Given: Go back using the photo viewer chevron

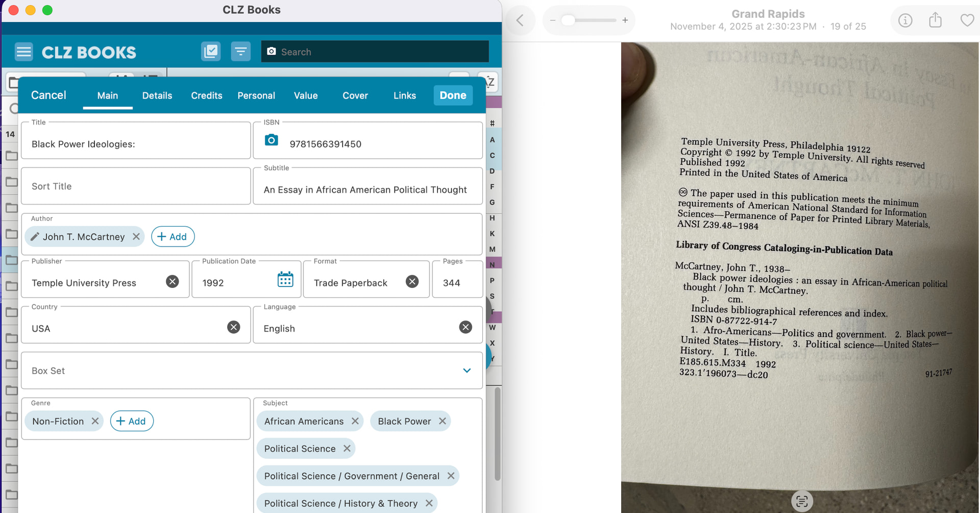Looking at the screenshot, I should pyautogui.click(x=520, y=20).
